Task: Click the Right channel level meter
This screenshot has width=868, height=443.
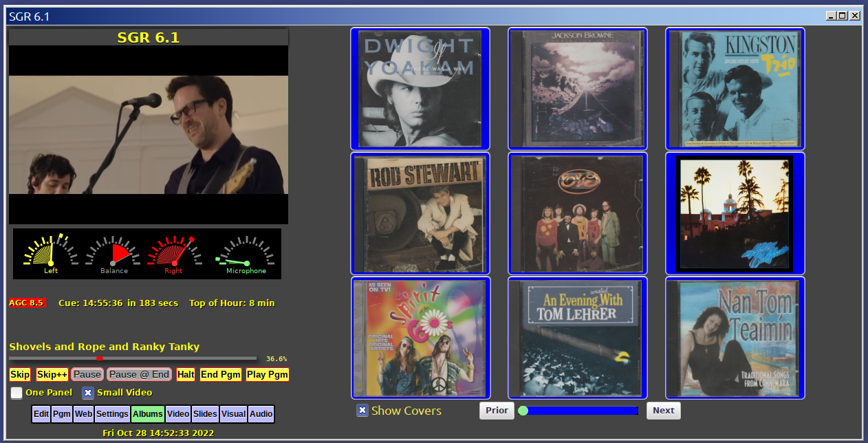Action: pyautogui.click(x=174, y=253)
